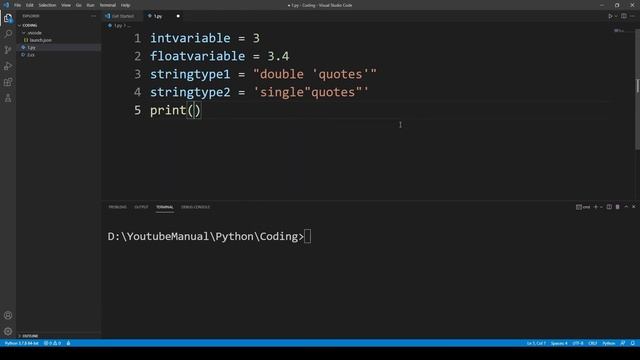
Task: Open the View menu
Action: 66,5
